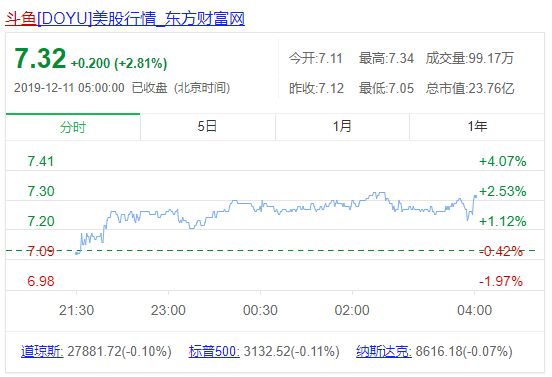Switch to the 5日 chart tab
The image size is (552, 377).
tap(207, 126)
